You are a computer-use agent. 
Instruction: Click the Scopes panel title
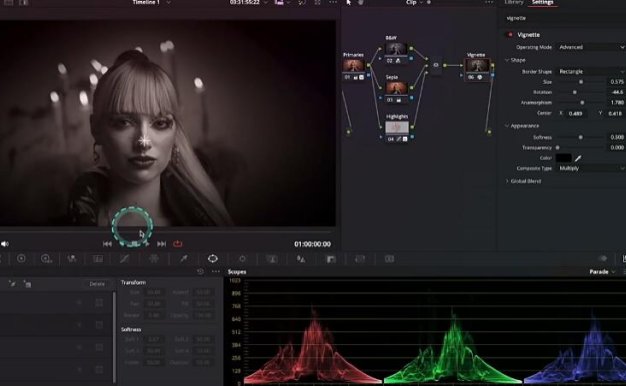click(x=237, y=272)
